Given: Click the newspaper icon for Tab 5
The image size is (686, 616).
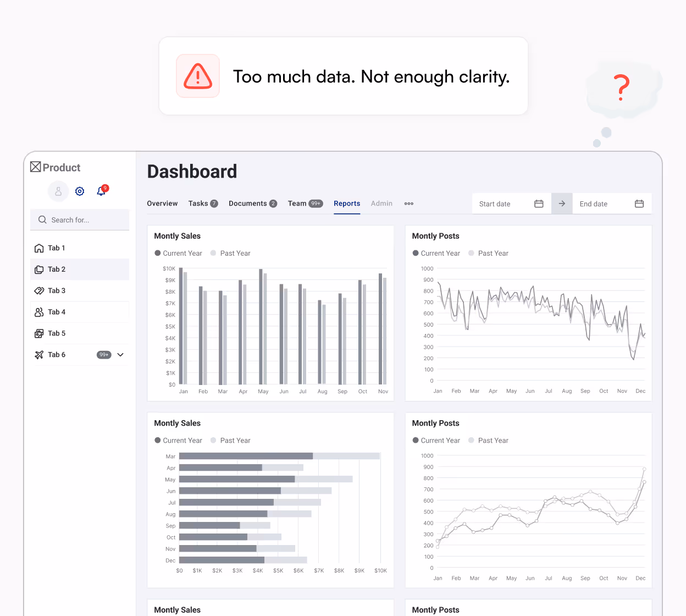Looking at the screenshot, I should [x=39, y=333].
